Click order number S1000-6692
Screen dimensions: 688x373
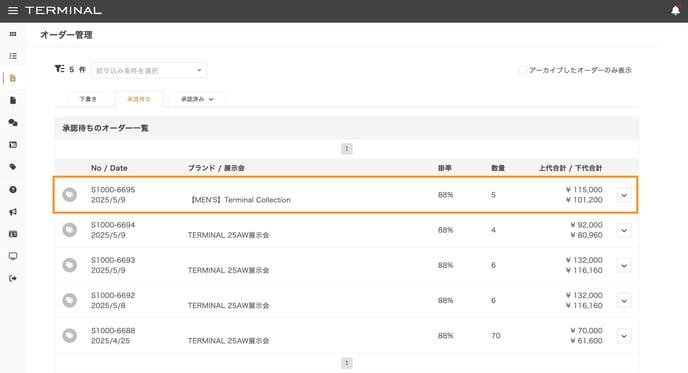(x=113, y=295)
